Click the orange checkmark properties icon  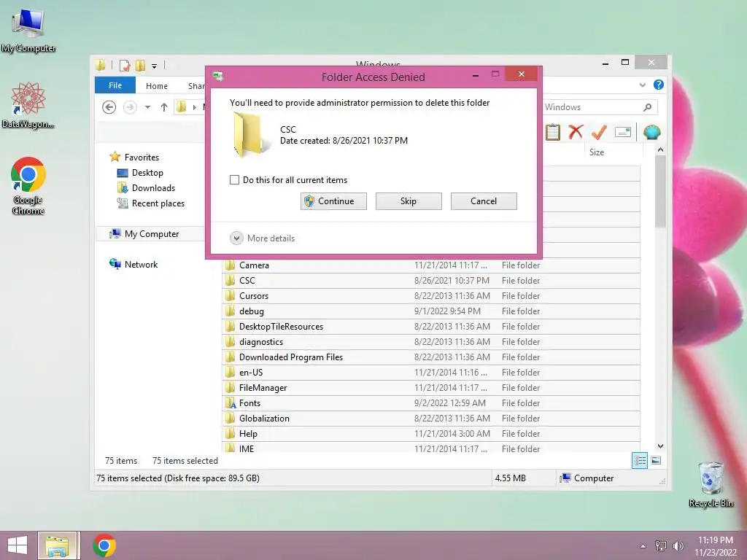[x=599, y=132]
